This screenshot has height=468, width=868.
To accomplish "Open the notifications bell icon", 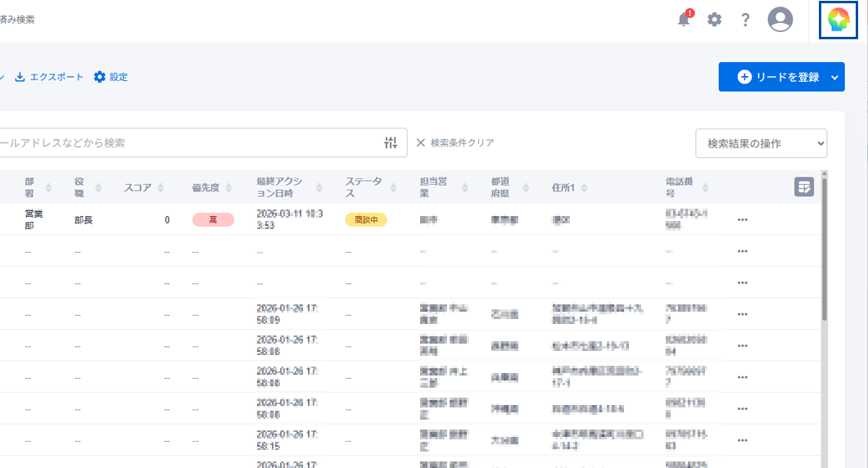I will pos(685,20).
